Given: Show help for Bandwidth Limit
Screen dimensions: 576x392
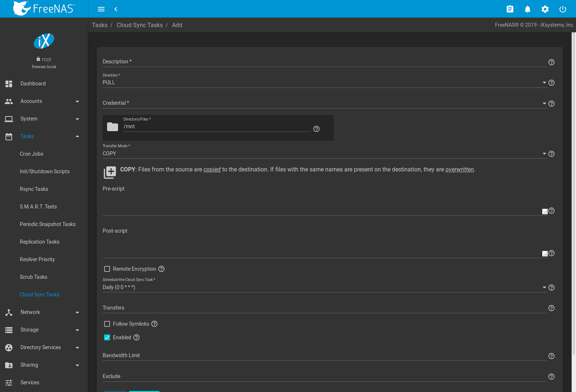Looking at the screenshot, I should (551, 356).
